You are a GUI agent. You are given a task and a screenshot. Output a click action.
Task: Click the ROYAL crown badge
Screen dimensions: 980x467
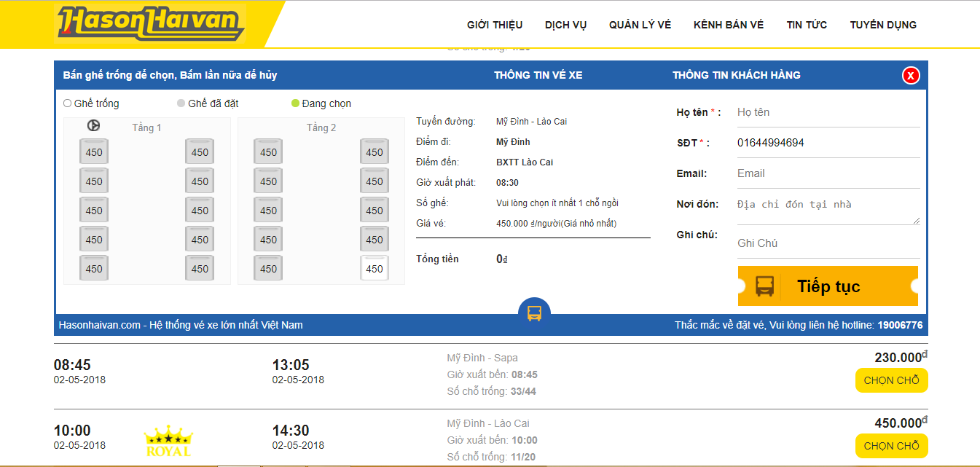(x=168, y=441)
